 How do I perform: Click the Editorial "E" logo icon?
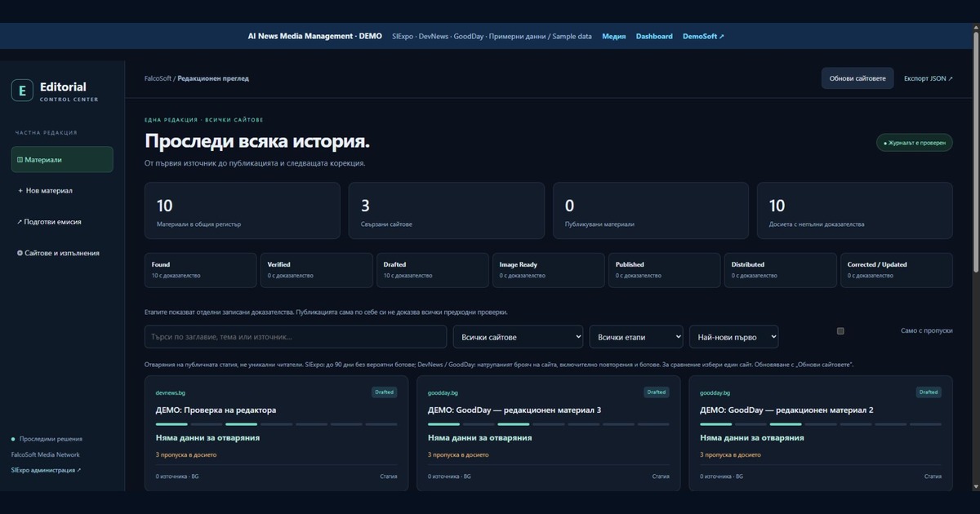(22, 91)
